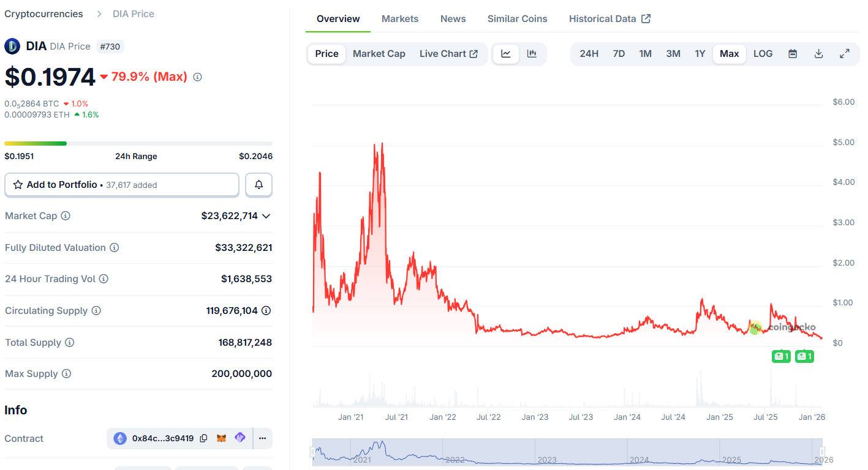
Task: Click the right green news marker on chart
Action: point(804,356)
